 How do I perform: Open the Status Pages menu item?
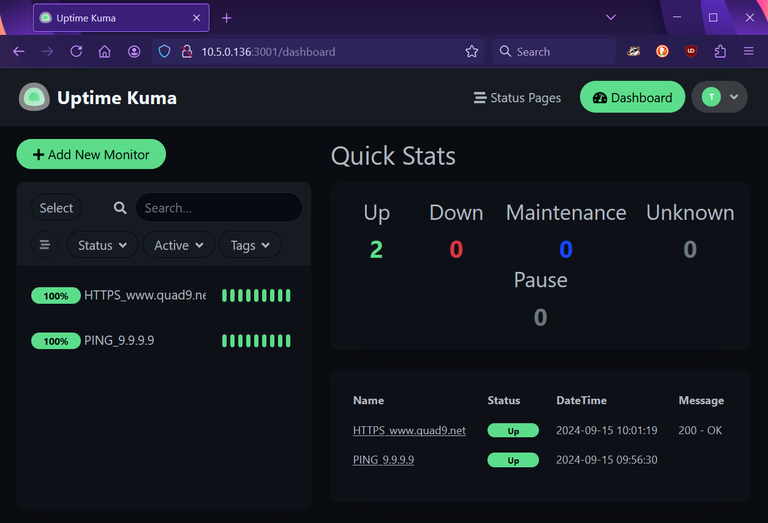pyautogui.click(x=517, y=97)
